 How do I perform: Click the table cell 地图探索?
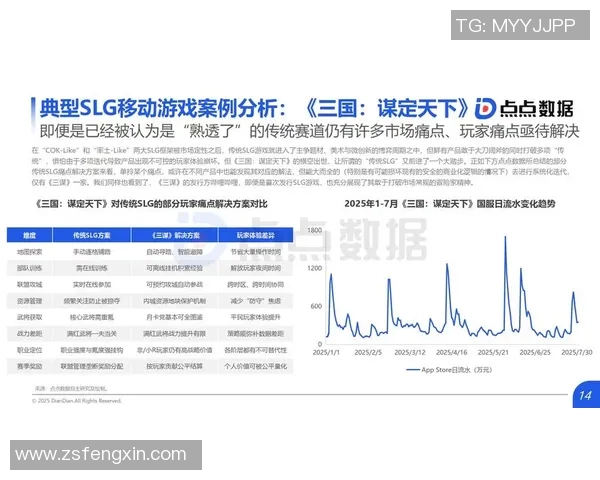[x=29, y=252]
